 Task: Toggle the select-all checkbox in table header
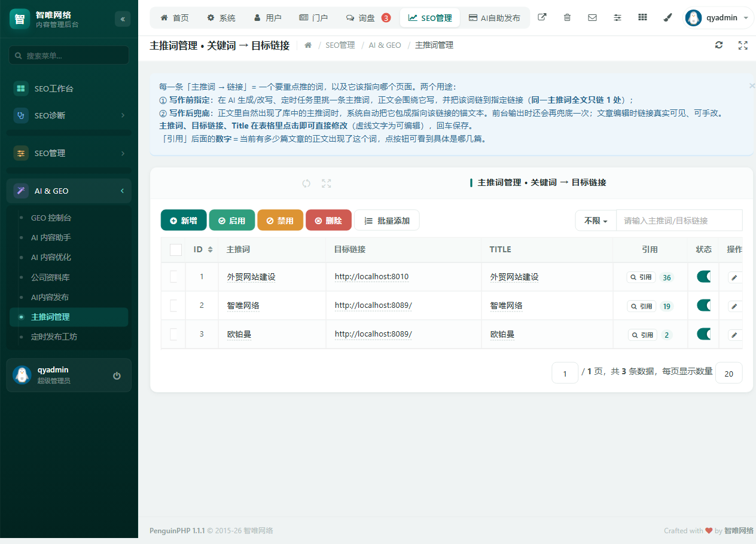[x=175, y=250]
